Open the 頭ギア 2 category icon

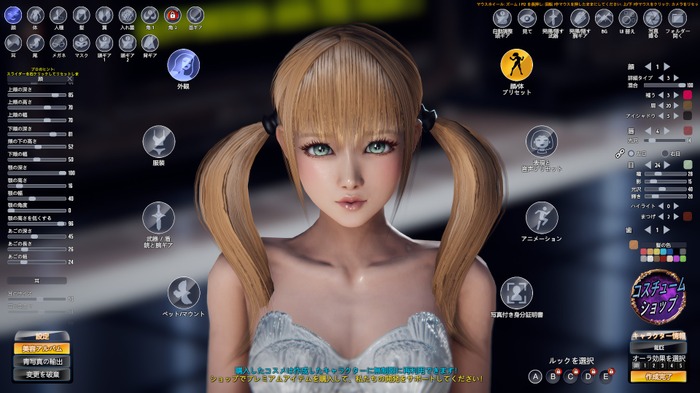pyautogui.click(x=127, y=43)
